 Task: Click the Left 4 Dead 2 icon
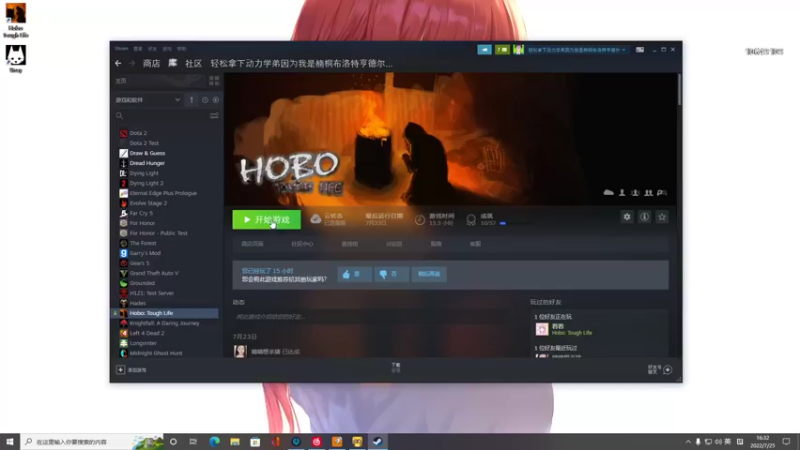pos(123,333)
